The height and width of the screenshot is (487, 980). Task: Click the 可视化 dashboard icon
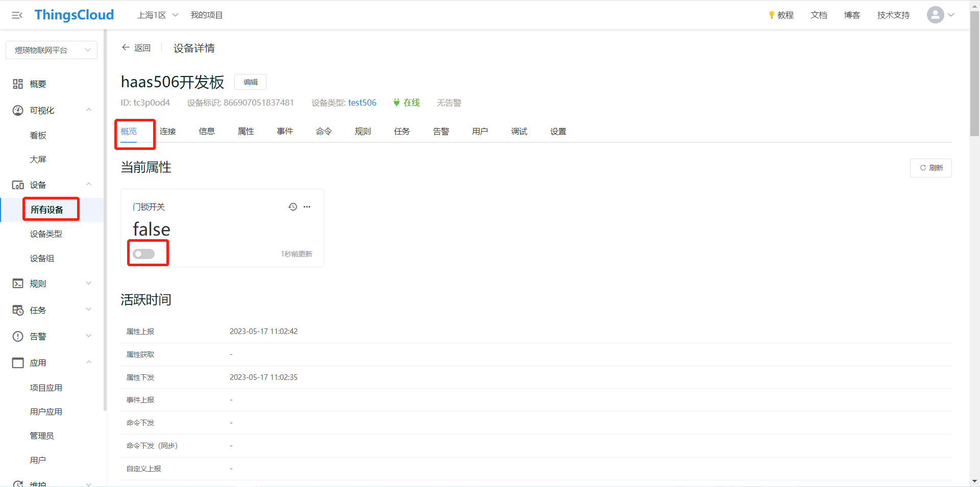pos(18,111)
